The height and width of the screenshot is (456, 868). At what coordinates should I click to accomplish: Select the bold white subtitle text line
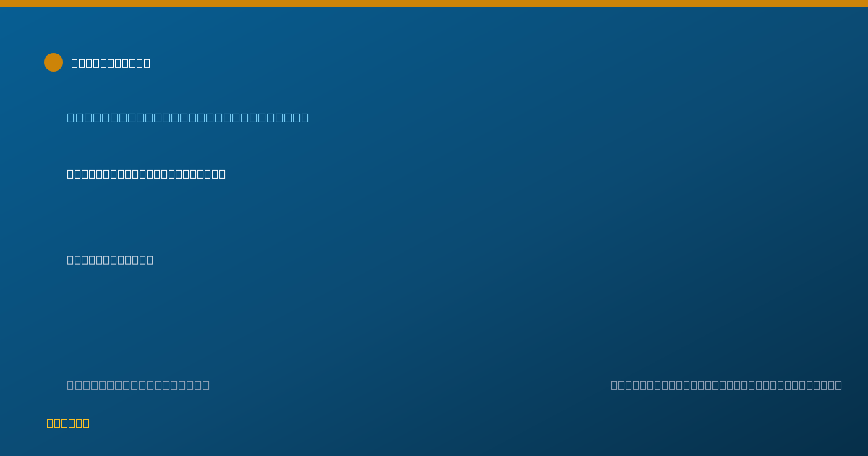[146, 174]
